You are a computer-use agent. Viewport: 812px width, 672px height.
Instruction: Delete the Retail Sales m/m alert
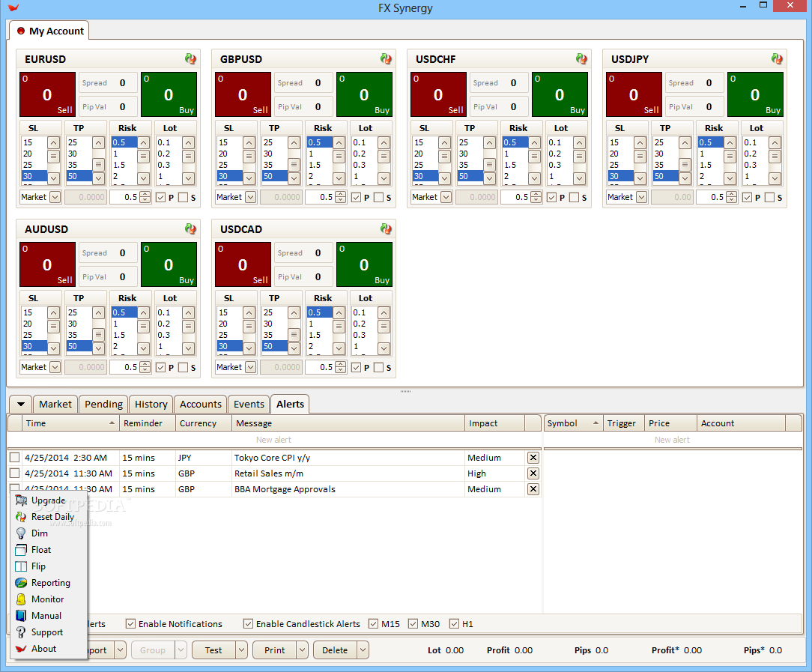point(533,473)
